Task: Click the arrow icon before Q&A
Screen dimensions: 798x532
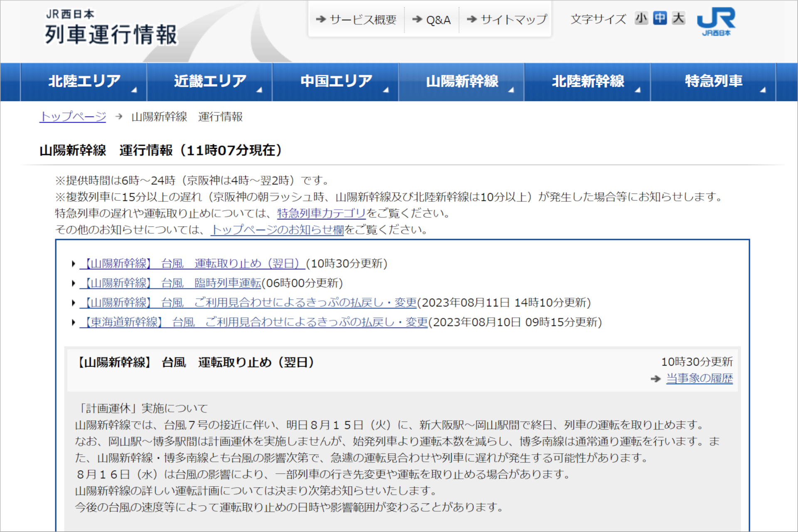Action: coord(417,19)
